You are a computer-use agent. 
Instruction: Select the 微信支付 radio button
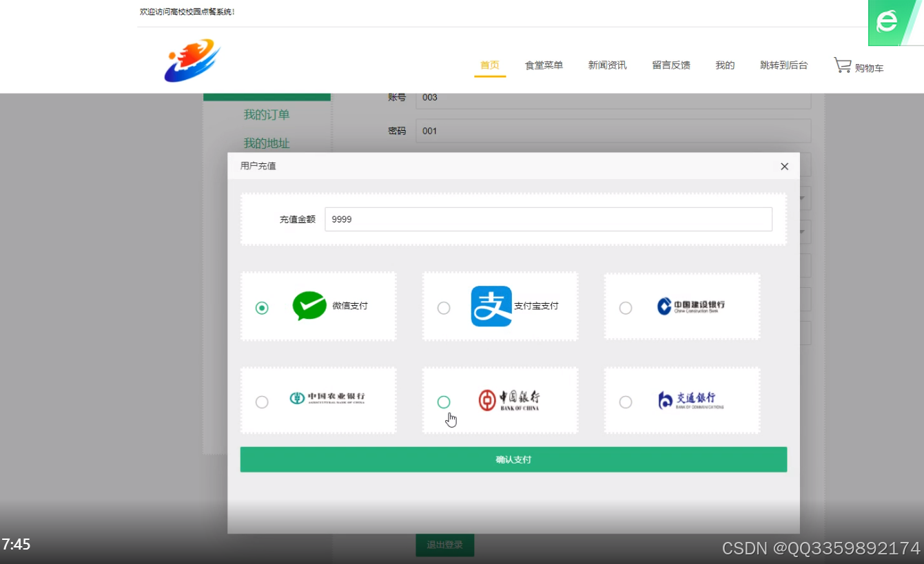coord(262,308)
